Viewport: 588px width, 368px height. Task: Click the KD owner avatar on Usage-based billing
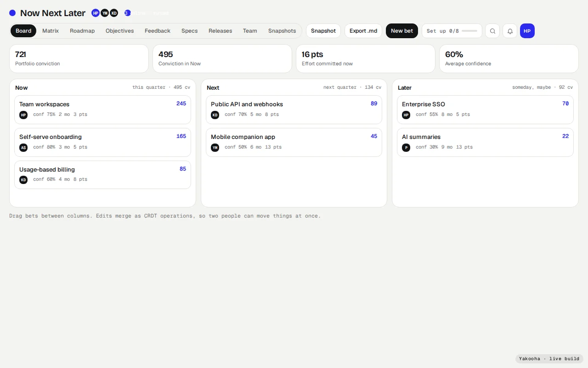(23, 179)
